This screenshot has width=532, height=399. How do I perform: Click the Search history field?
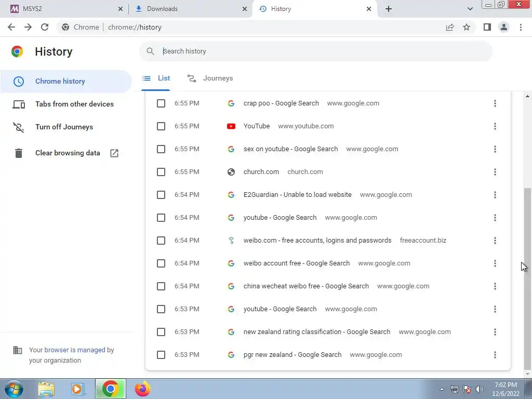coord(315,51)
